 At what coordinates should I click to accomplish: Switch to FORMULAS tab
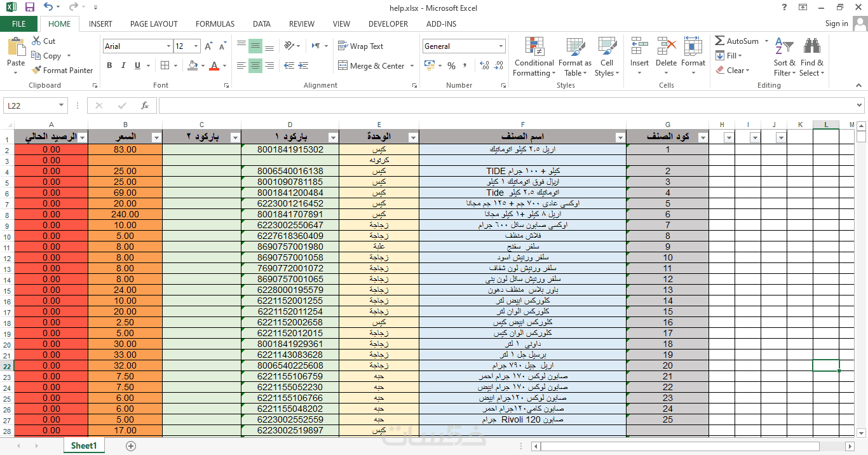pos(215,24)
